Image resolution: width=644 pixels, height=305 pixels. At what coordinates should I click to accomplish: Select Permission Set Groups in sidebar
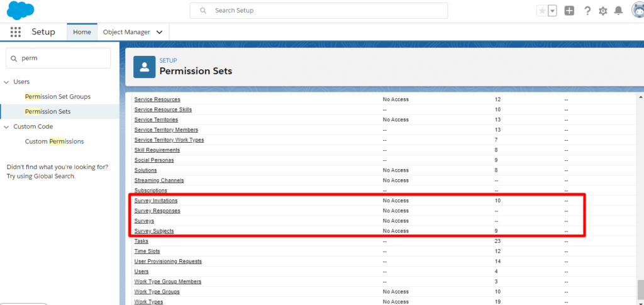(x=58, y=96)
